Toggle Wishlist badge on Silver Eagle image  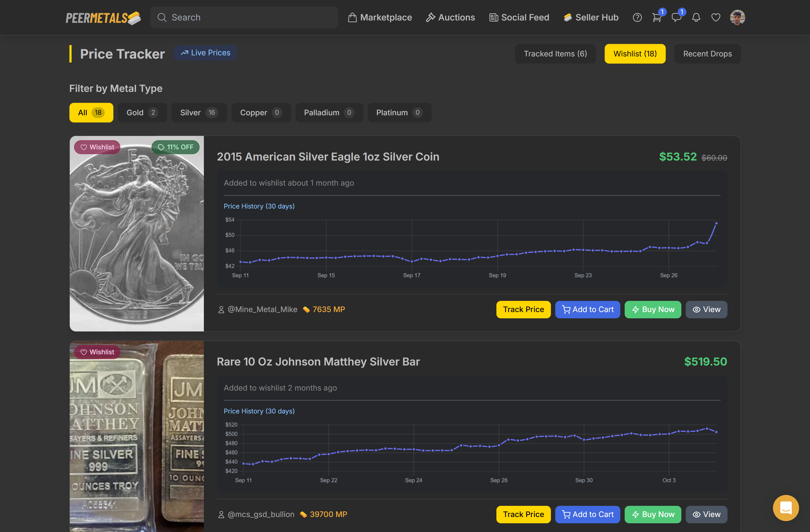click(x=97, y=147)
